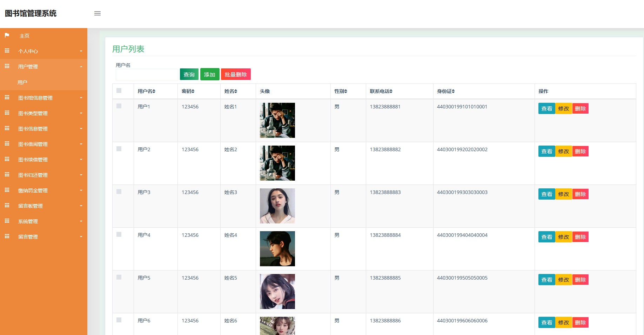644x335 pixels.
Task: Expand the 缴纳罚金管理 menu arrow
Action: (81, 190)
